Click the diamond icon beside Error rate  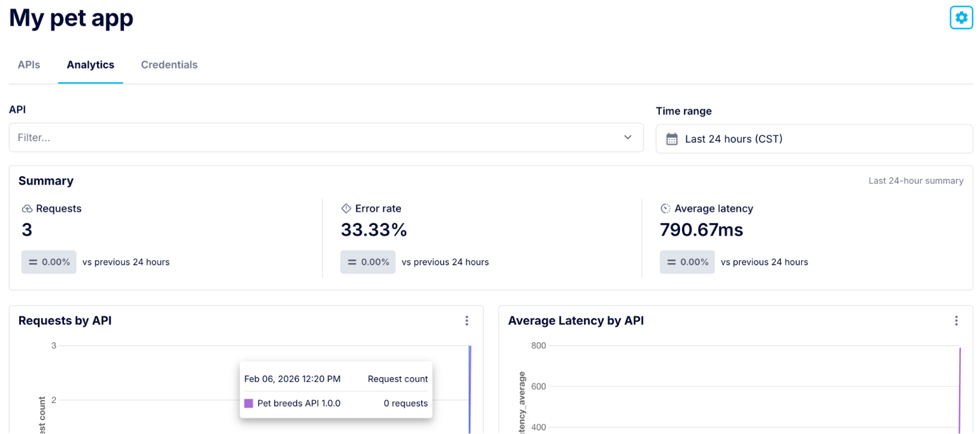346,208
